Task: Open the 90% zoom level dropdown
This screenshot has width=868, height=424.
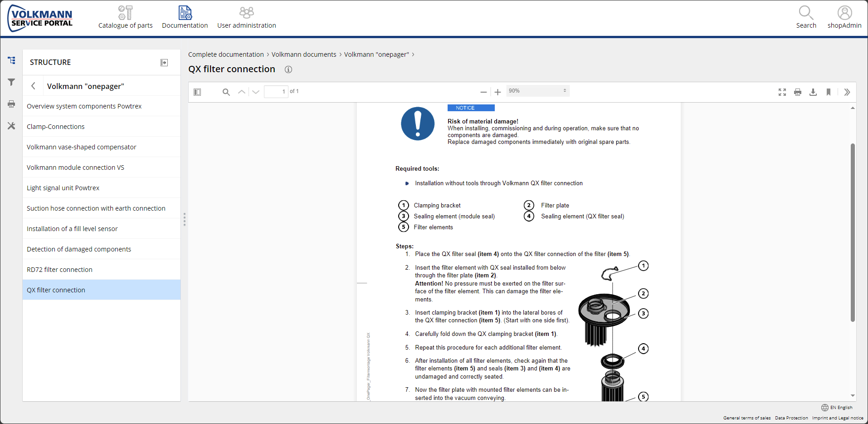Action: point(537,91)
